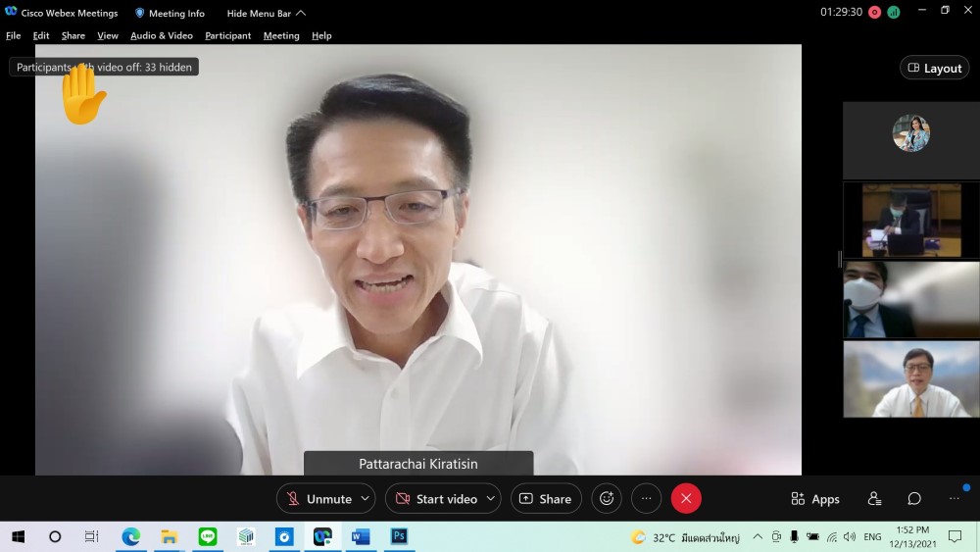980x552 pixels.
Task: Open panel options ellipsis at the far right
Action: click(x=955, y=499)
